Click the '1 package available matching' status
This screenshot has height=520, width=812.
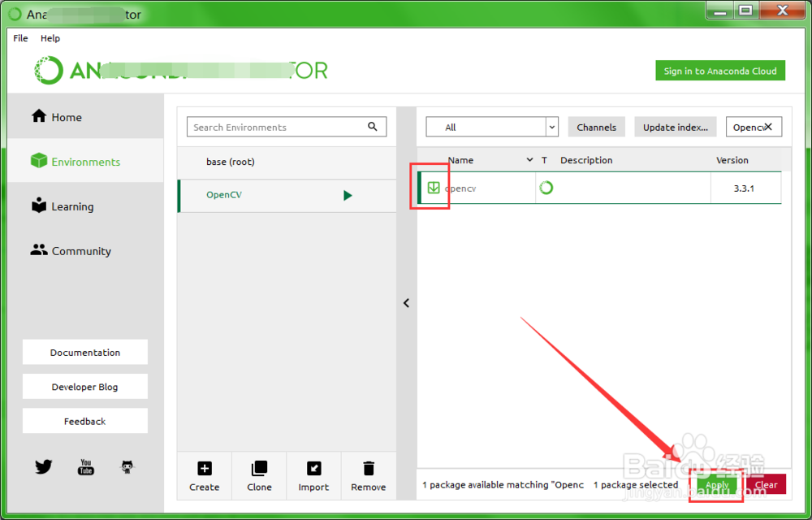coord(503,485)
